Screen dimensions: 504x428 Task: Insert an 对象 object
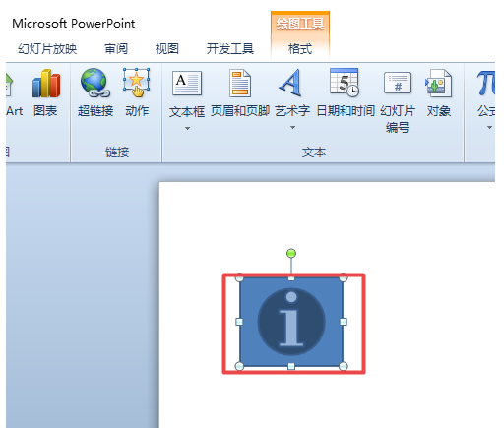point(439,84)
